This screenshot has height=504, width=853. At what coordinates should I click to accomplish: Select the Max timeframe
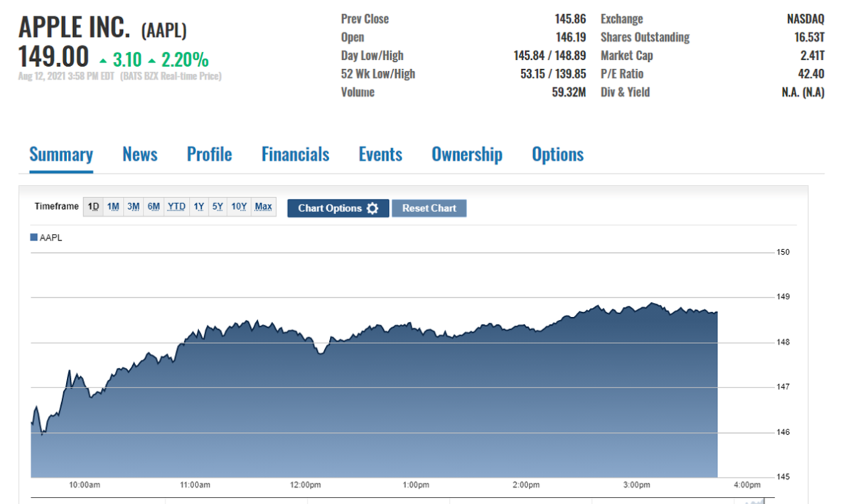(x=263, y=207)
